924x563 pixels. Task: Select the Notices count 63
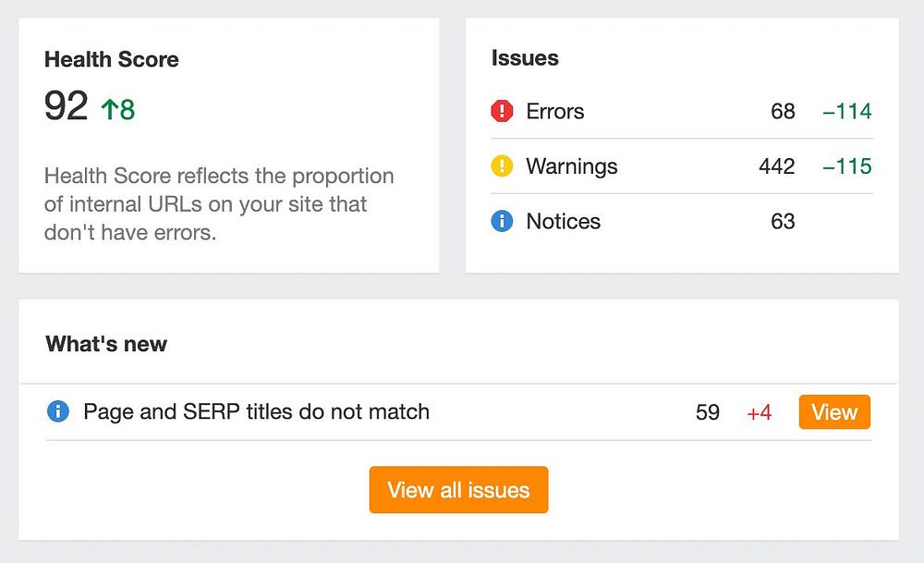(783, 222)
